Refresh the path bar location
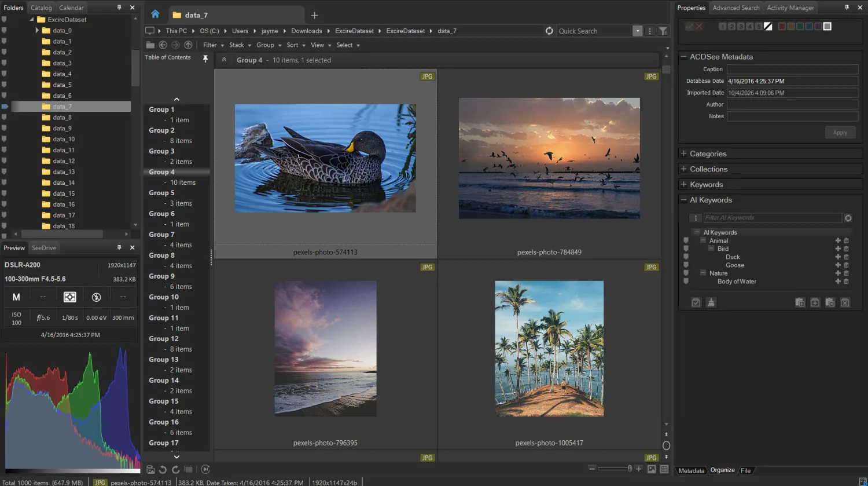Screen dimensions: 868x486 coord(549,31)
